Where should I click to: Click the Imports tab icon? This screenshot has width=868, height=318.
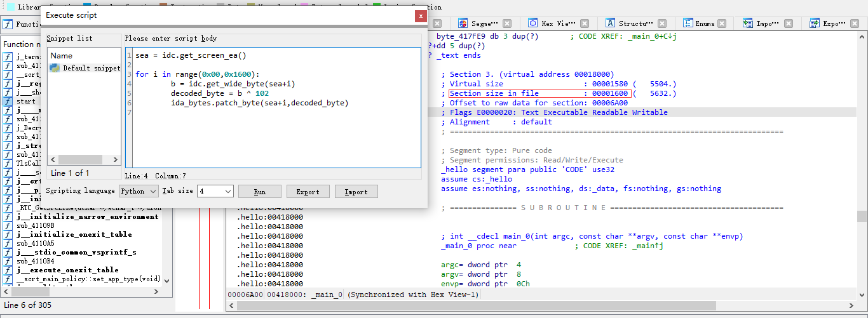coord(747,23)
